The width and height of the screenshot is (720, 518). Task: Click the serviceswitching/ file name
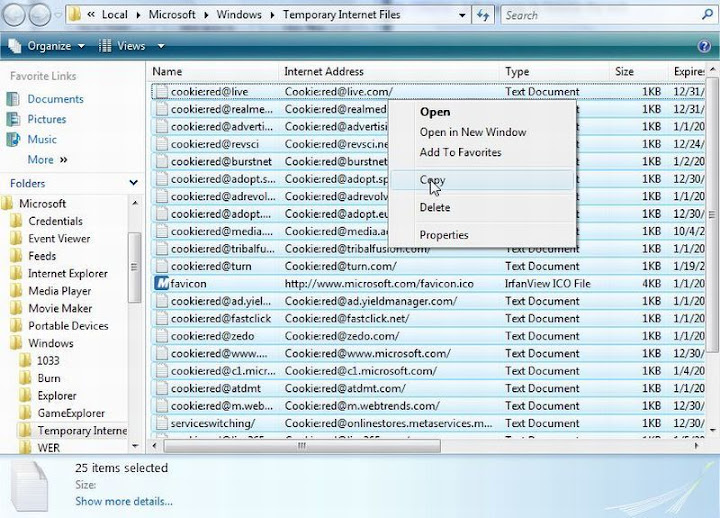coord(213,423)
